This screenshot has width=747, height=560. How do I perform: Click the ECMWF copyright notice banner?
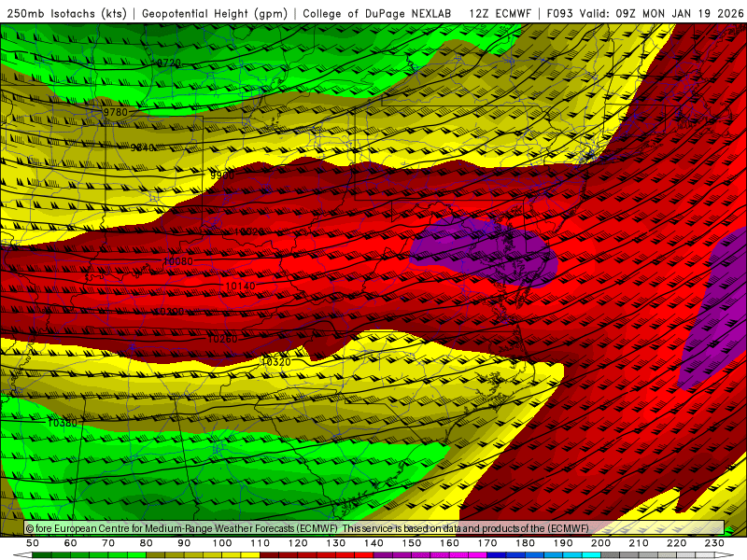(374, 528)
